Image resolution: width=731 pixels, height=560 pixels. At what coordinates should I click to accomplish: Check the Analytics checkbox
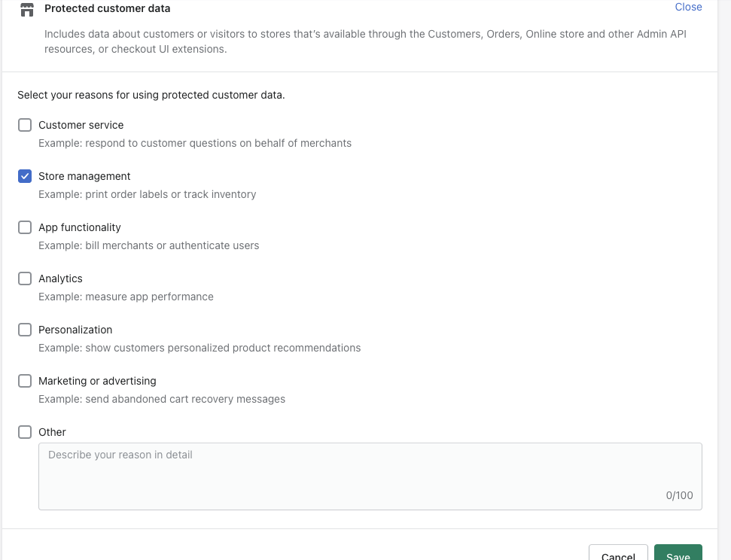(25, 278)
